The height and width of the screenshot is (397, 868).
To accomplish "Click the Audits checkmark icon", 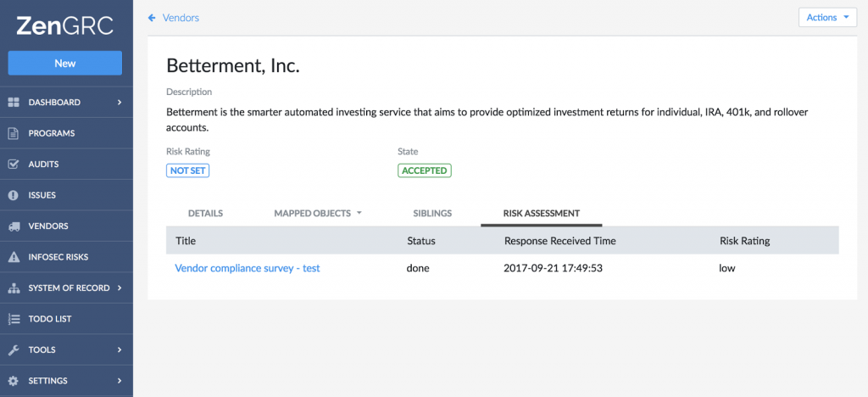I will 14,165.
